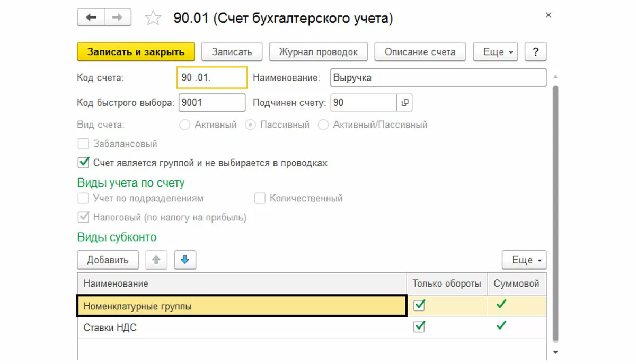Toggle Только обороты for Номенклатурные группы
Screen dimensions: 636x364
(x=419, y=306)
